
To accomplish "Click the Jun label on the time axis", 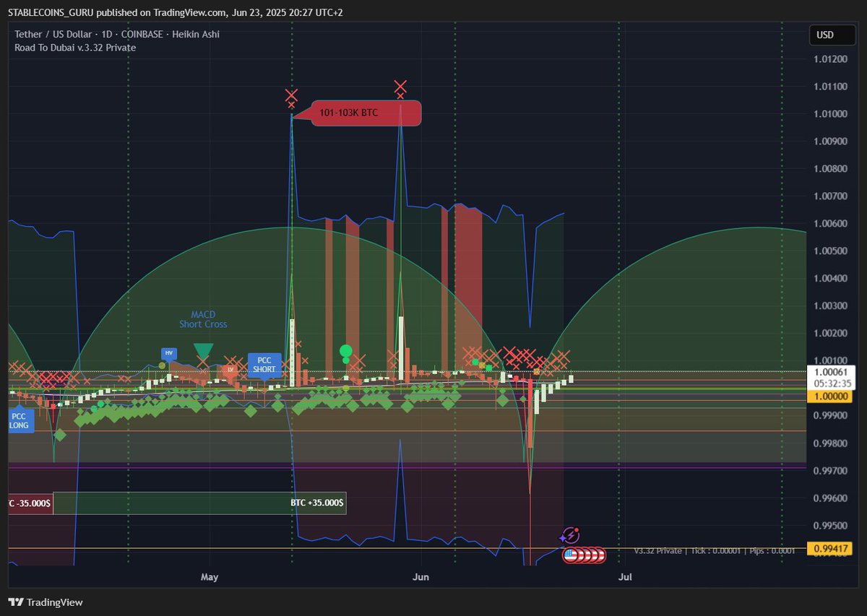I will 421,577.
